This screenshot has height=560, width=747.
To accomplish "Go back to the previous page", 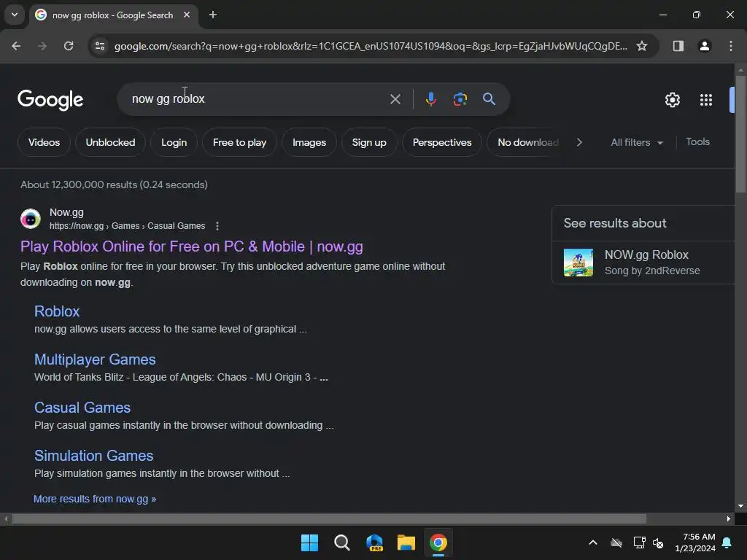I will pos(16,46).
